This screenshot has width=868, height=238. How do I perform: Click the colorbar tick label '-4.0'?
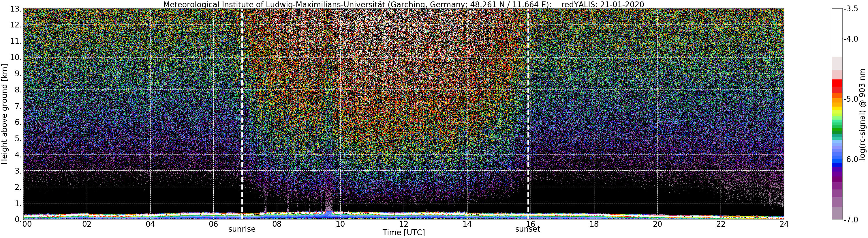852,39
